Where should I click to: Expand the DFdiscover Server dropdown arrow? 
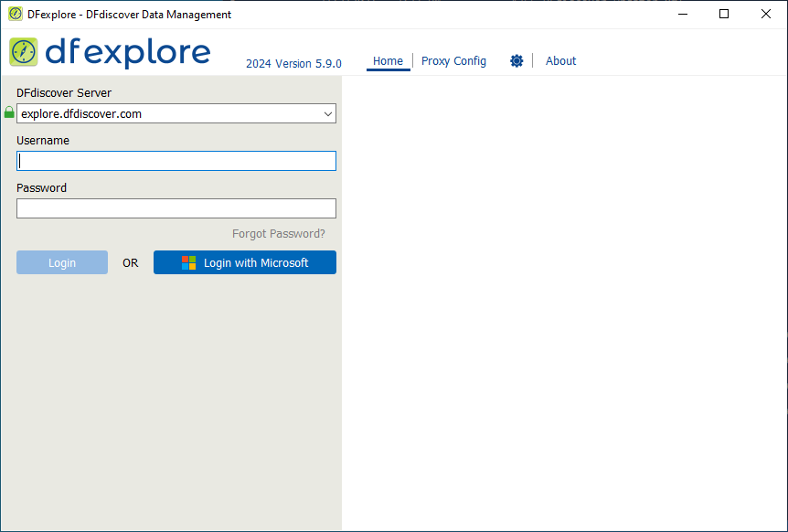(328, 114)
